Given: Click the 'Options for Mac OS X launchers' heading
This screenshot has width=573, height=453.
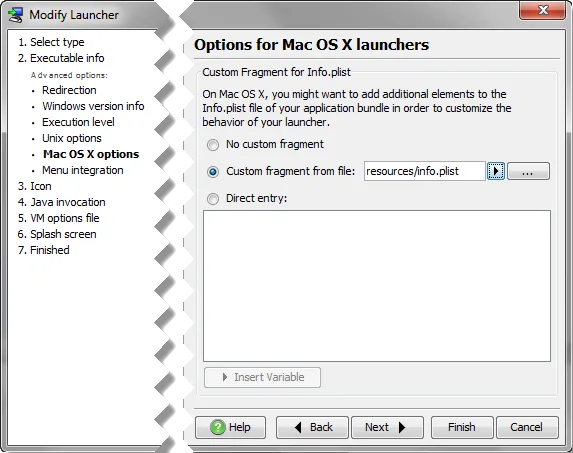Looking at the screenshot, I should [x=311, y=45].
